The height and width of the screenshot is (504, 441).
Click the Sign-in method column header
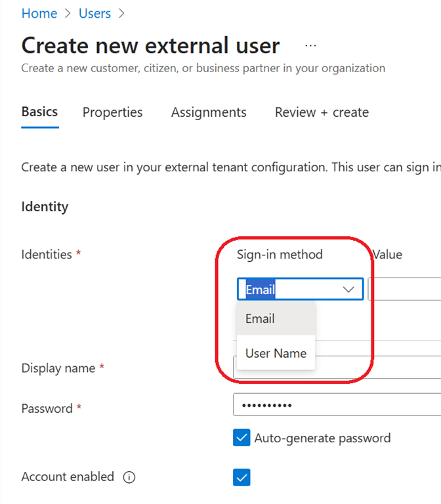[280, 255]
